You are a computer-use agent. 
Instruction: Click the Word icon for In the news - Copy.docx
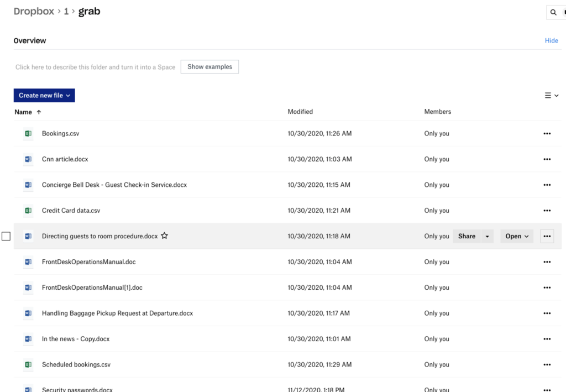click(28, 339)
